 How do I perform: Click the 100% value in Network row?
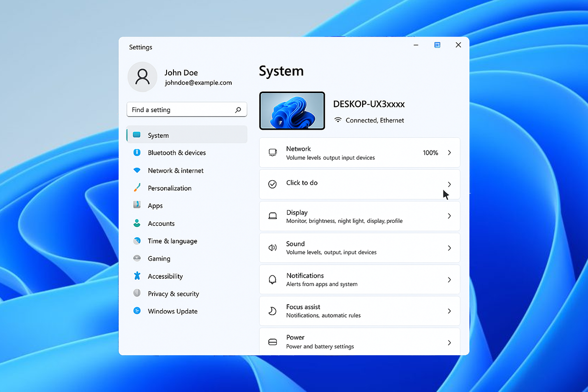coord(430,153)
